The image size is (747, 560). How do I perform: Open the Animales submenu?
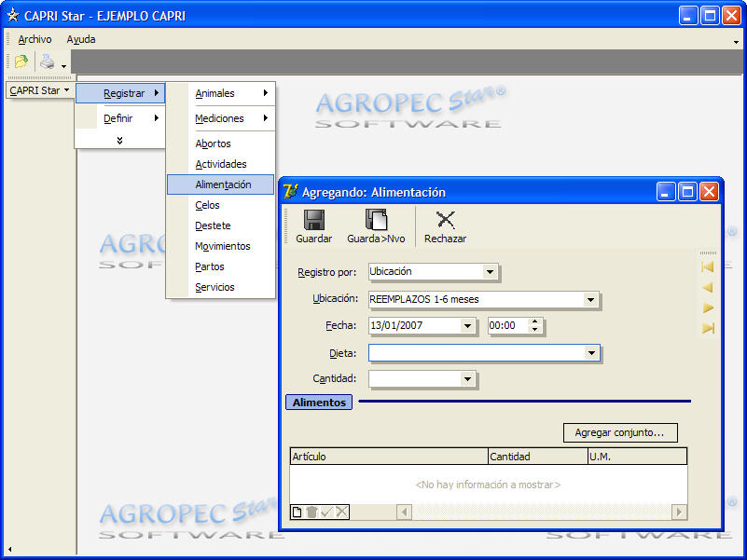click(x=221, y=93)
